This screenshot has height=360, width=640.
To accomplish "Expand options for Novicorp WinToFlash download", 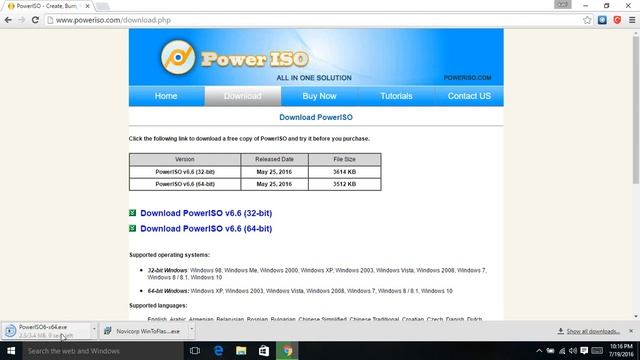I will tap(191, 329).
